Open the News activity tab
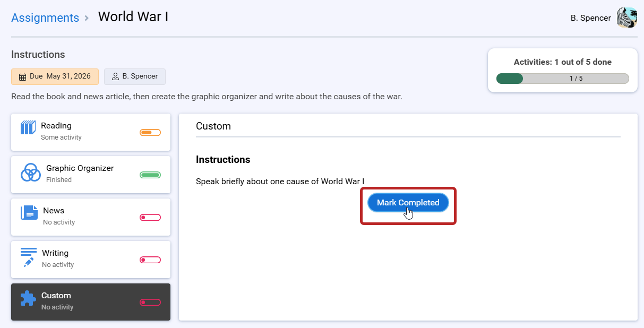 tap(91, 217)
